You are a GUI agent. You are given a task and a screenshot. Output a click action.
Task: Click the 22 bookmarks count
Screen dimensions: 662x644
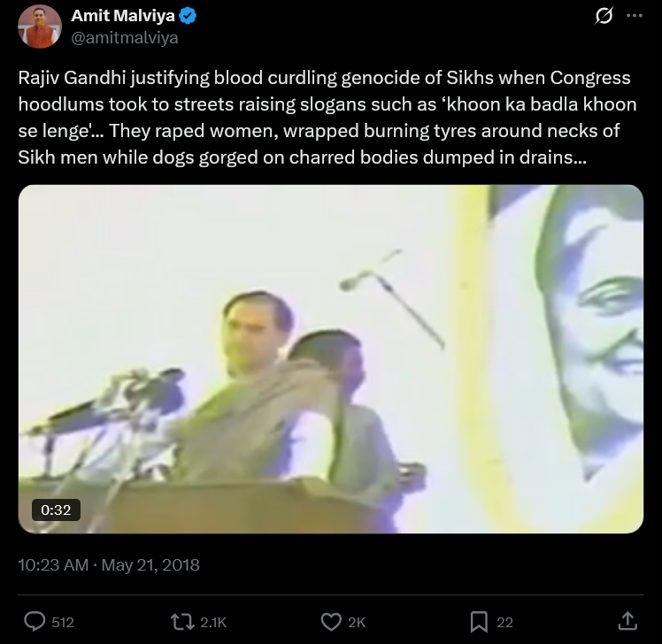click(504, 623)
